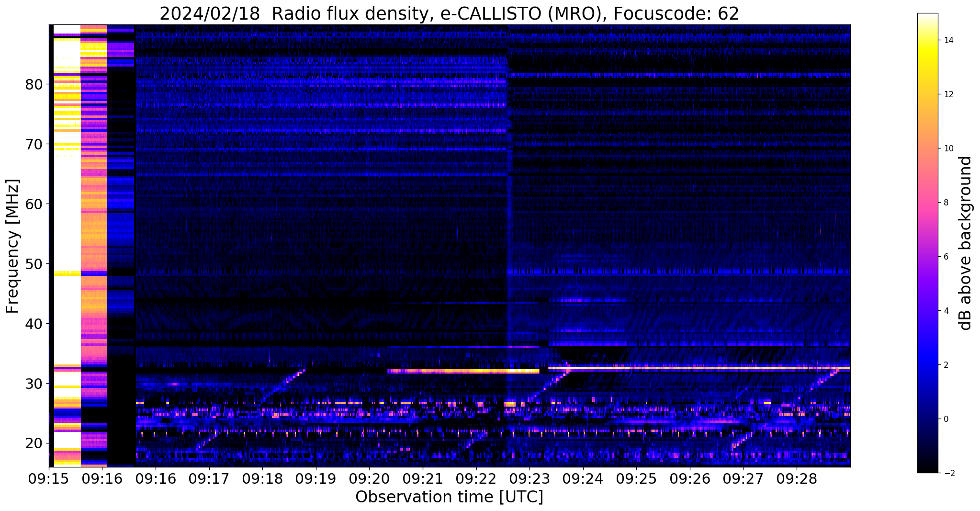Click the 09:23 time tick label
980x511 pixels.
click(x=529, y=478)
